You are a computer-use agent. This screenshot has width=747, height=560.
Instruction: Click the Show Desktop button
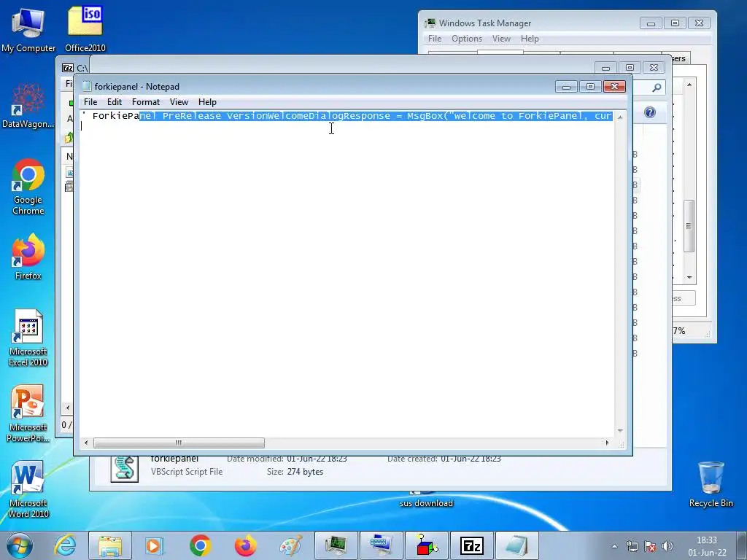(x=742, y=545)
